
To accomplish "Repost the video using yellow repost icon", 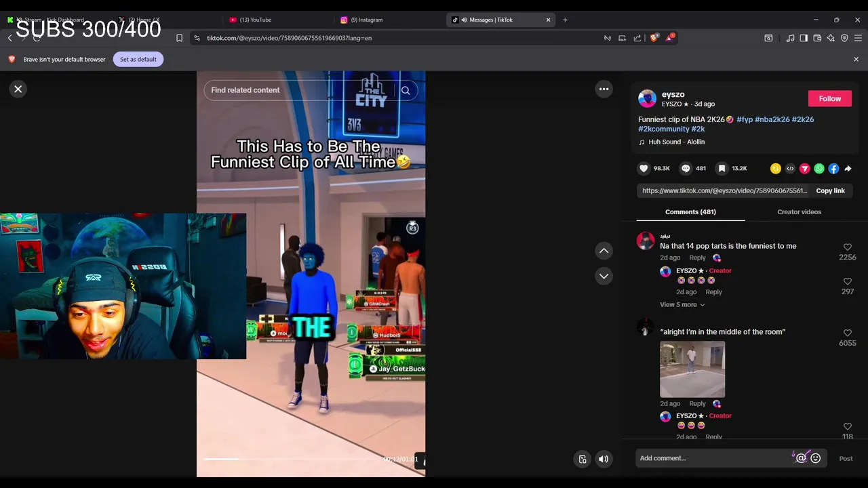I will 775,169.
